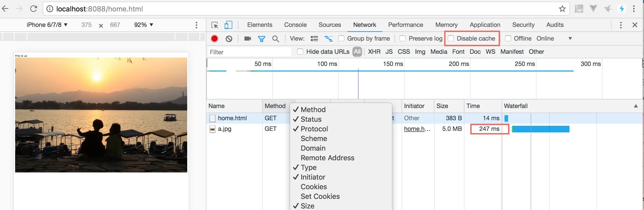Toggle the network filter funnel icon
Image resolution: width=644 pixels, height=210 pixels.
pos(261,39)
